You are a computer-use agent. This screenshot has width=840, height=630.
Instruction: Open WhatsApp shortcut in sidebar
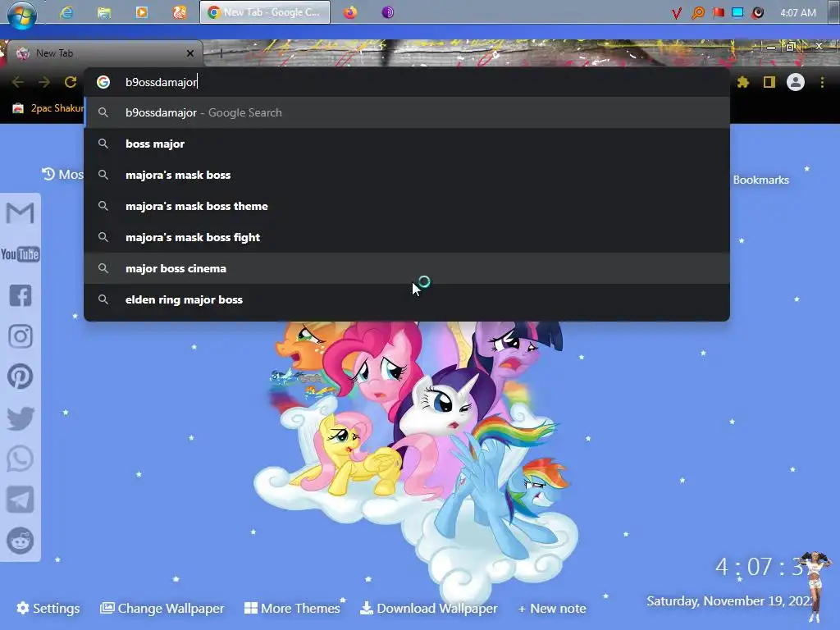21,459
